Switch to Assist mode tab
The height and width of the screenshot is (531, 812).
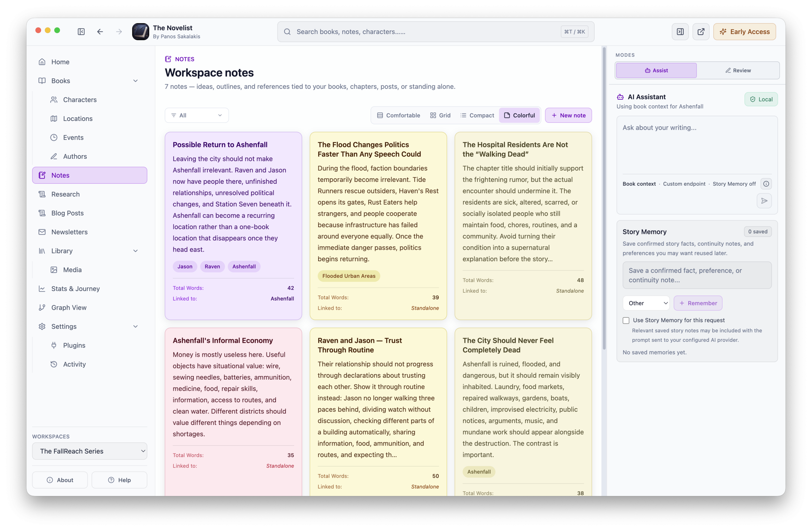pyautogui.click(x=656, y=70)
